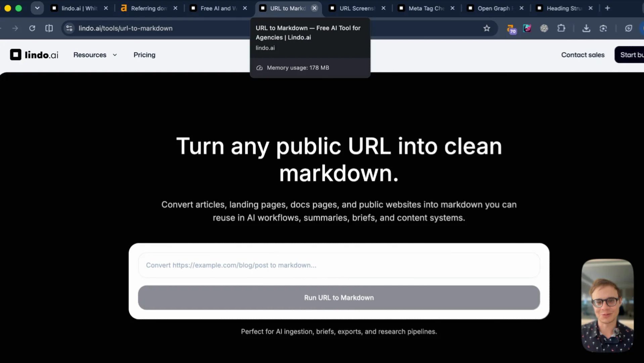Open a new browser tab
644x363 pixels.
click(x=607, y=8)
